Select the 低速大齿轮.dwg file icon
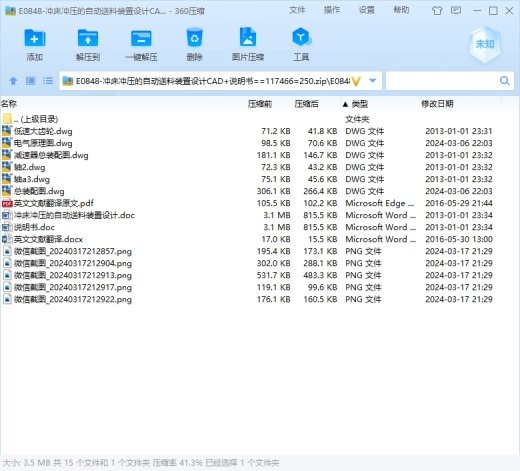 tap(7, 131)
